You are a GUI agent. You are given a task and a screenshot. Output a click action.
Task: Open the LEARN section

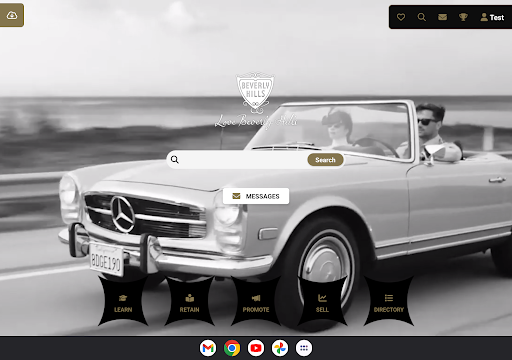(123, 301)
